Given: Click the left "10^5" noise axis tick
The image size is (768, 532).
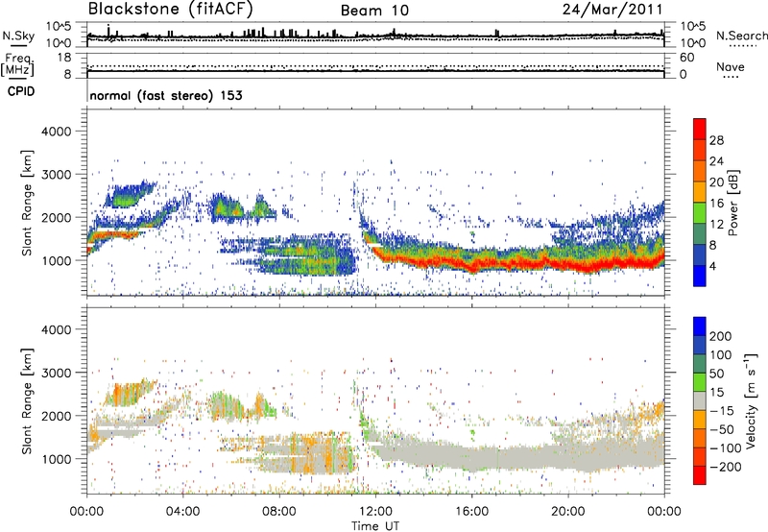Looking at the screenshot, I should (59, 26).
